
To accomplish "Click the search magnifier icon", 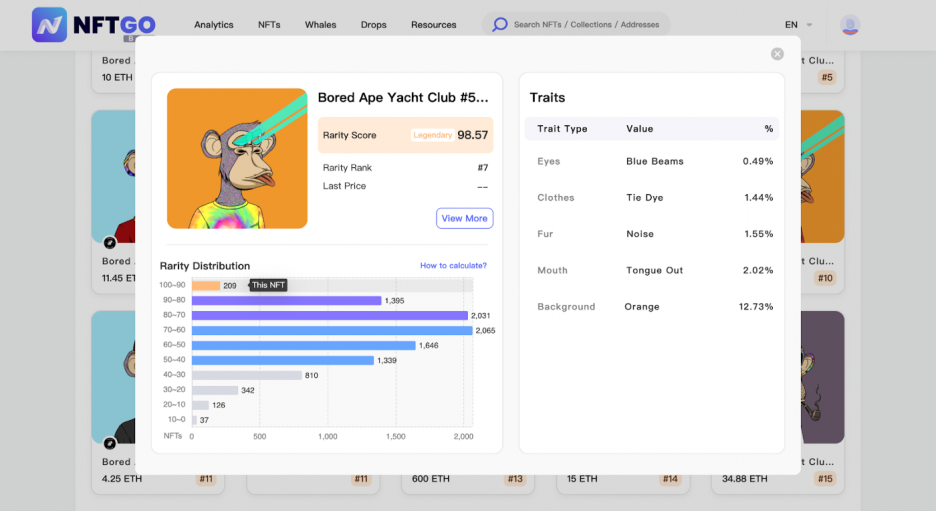I will 500,24.
